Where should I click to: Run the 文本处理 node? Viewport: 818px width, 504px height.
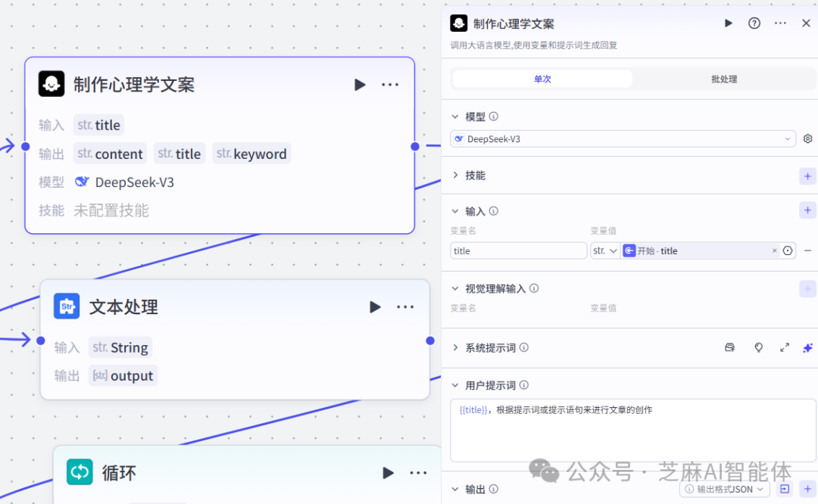coord(375,307)
